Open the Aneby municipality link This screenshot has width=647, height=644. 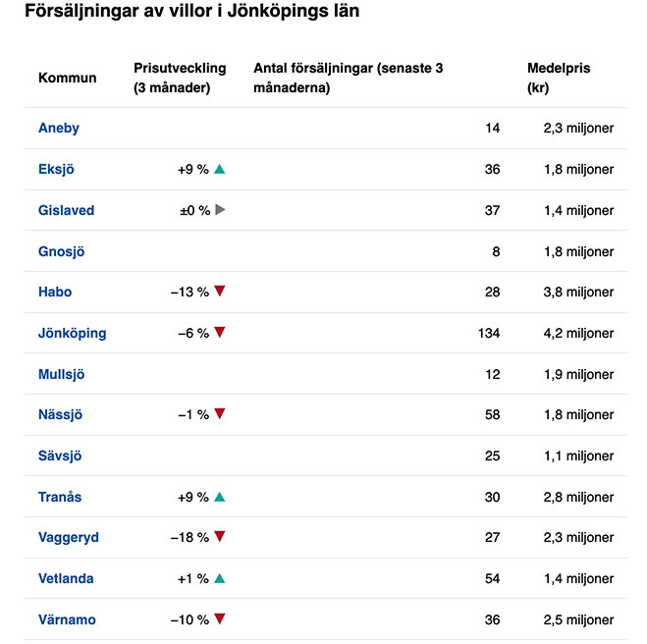pyautogui.click(x=59, y=128)
